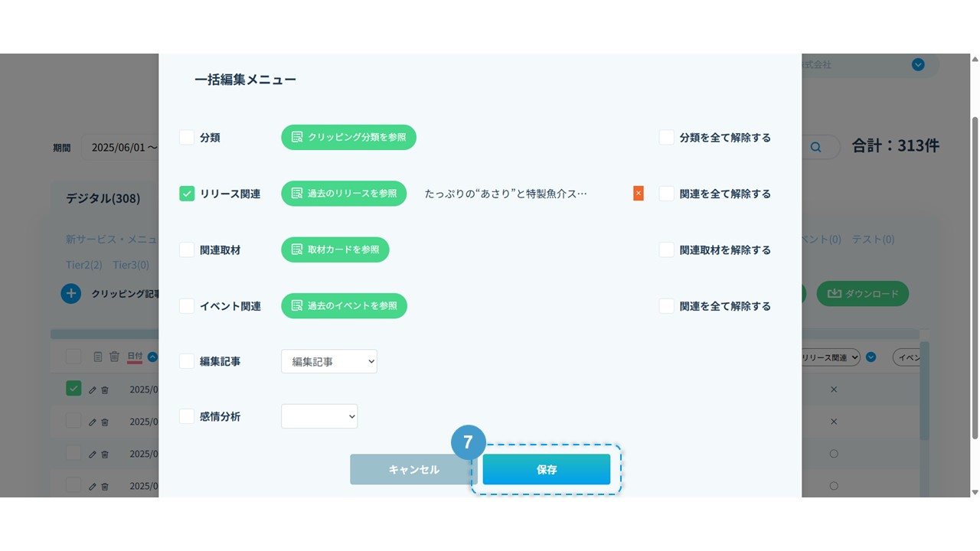
Task: Open the company selector dropdown arrow
Action: tap(918, 65)
